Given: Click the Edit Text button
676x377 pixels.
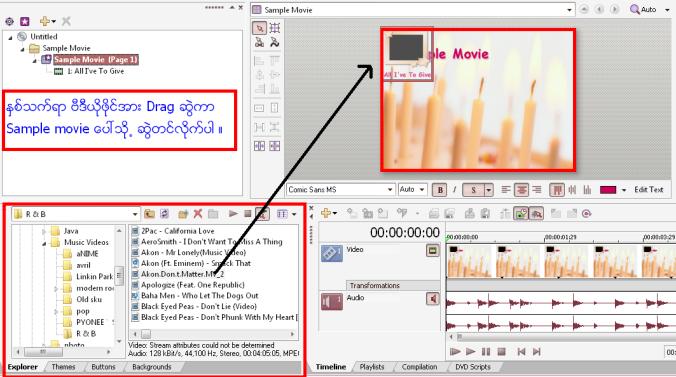Looking at the screenshot, I should tap(648, 190).
